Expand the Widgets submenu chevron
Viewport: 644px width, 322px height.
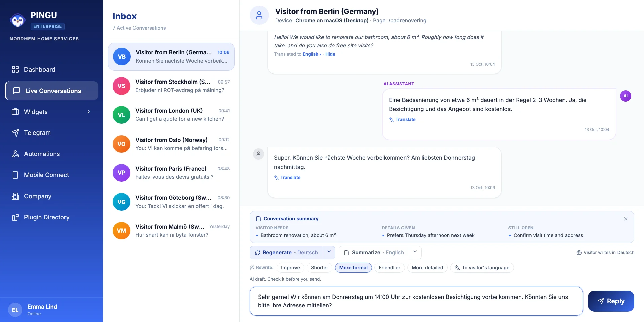tap(89, 112)
